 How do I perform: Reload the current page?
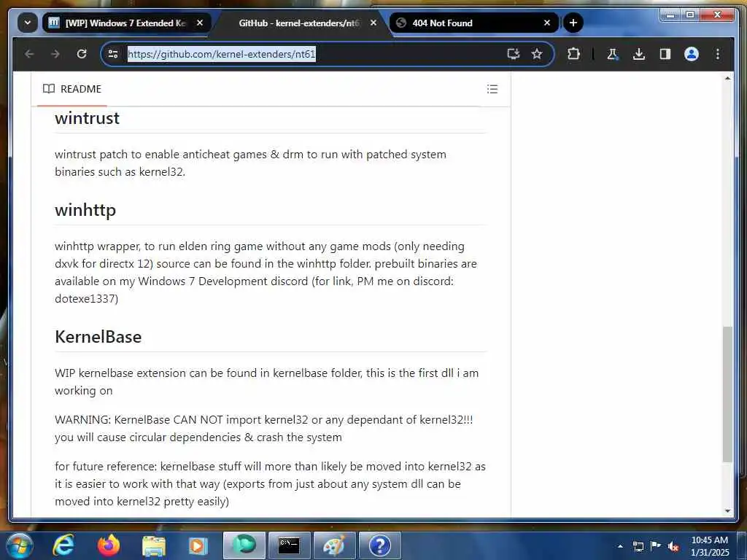82,54
